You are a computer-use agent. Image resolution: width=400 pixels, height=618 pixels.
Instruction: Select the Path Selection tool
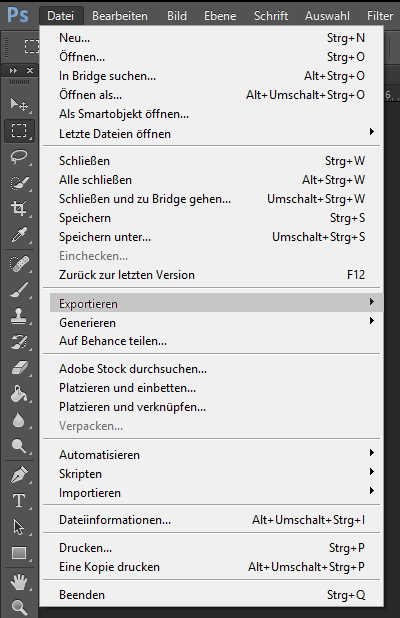tap(19, 527)
